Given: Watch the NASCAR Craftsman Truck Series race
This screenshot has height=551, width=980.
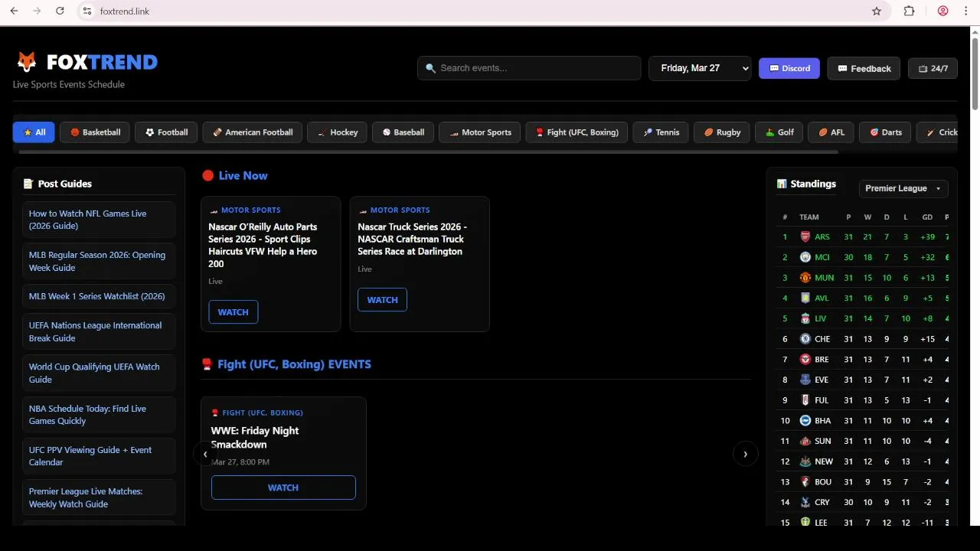Looking at the screenshot, I should click(x=382, y=300).
